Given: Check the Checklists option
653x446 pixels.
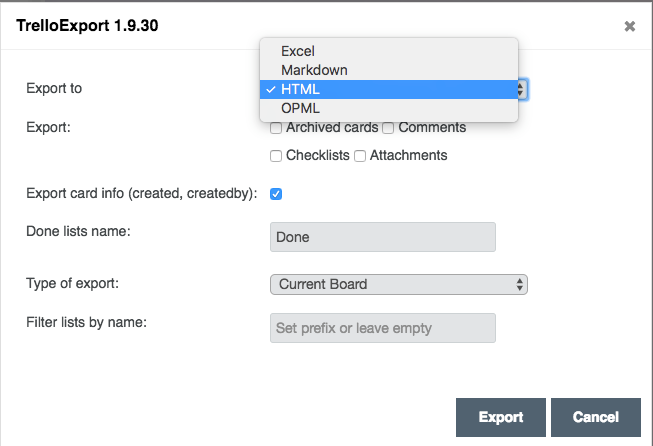Looking at the screenshot, I should coord(276,156).
